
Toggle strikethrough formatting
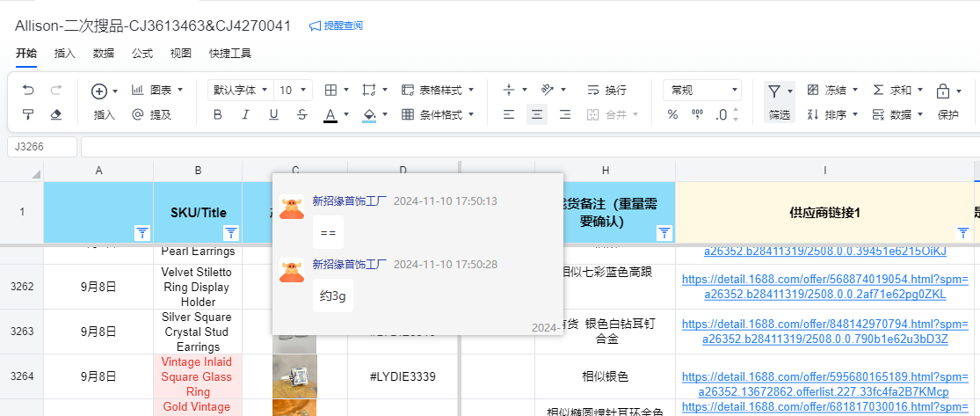point(301,114)
